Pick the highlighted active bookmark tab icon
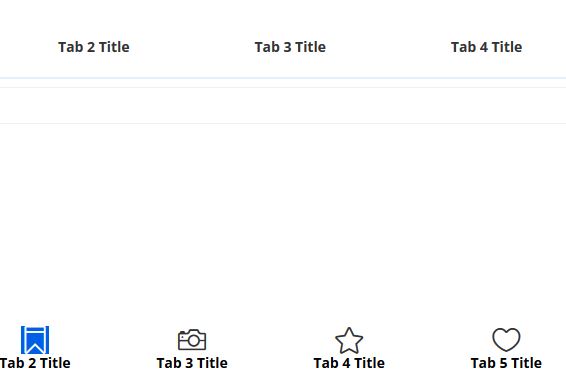This screenshot has width=566, height=381. 35,340
